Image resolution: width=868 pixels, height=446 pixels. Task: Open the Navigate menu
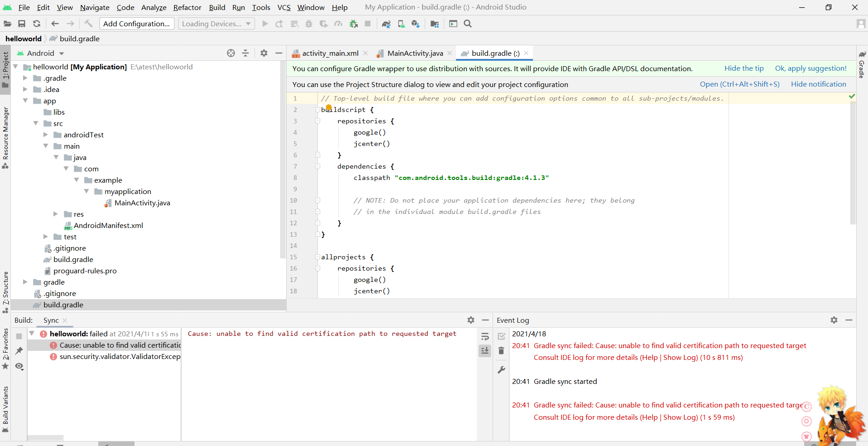click(x=95, y=7)
